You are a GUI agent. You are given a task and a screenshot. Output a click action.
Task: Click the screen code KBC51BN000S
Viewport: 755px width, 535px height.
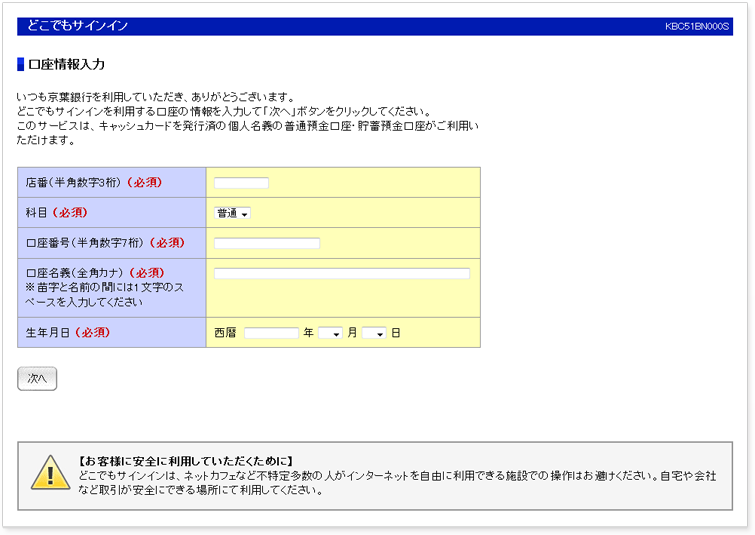(697, 27)
